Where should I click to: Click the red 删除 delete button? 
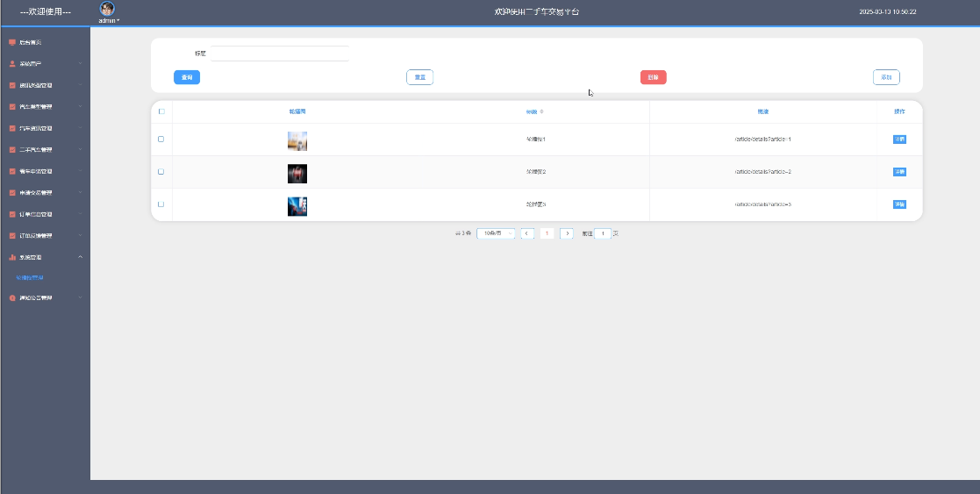[x=653, y=77]
